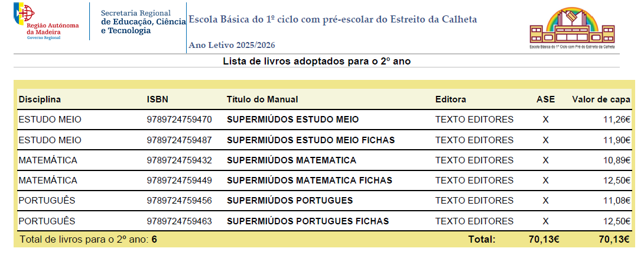Click the ASE X mark for Supermiúdos Estudo Meio Fichas
The image size is (644, 261).
coord(545,140)
